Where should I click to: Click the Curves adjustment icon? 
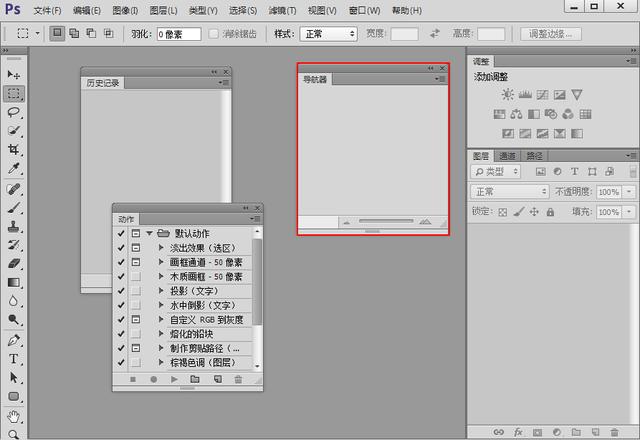(x=542, y=95)
